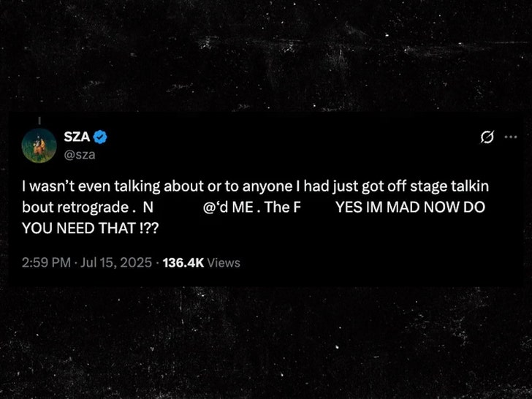Click the blue verified checkmark badge
532x399 pixels.
coord(102,137)
